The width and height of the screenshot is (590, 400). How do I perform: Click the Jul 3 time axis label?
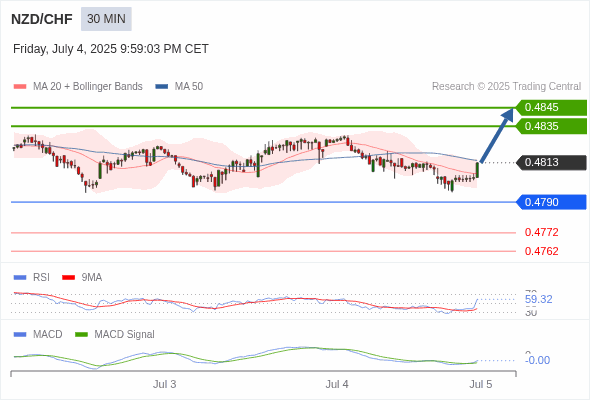pos(164,384)
